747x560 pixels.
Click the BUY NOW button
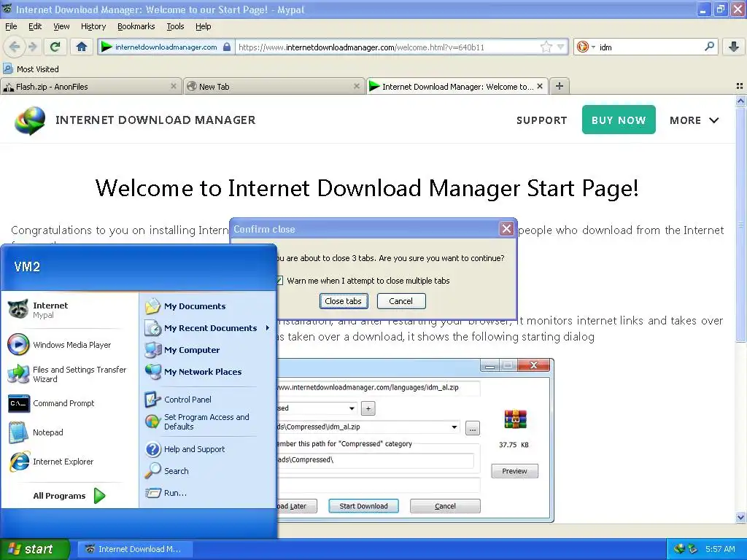(619, 120)
